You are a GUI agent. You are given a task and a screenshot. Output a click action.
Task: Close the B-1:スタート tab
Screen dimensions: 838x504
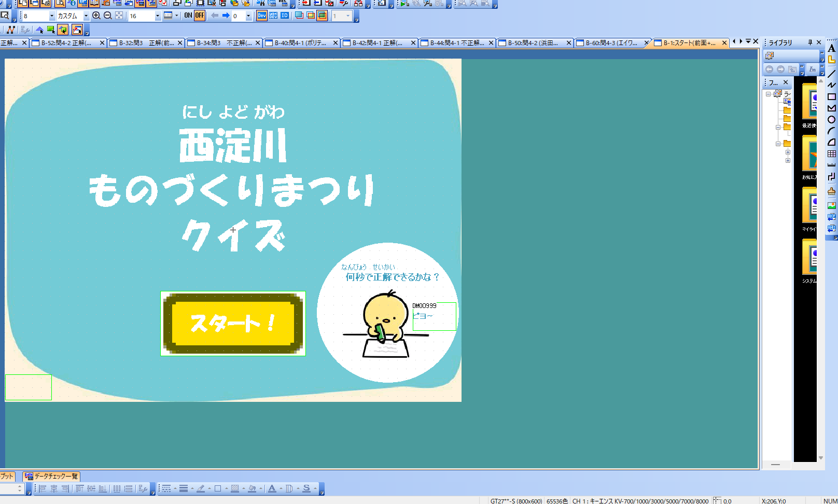pyautogui.click(x=724, y=43)
